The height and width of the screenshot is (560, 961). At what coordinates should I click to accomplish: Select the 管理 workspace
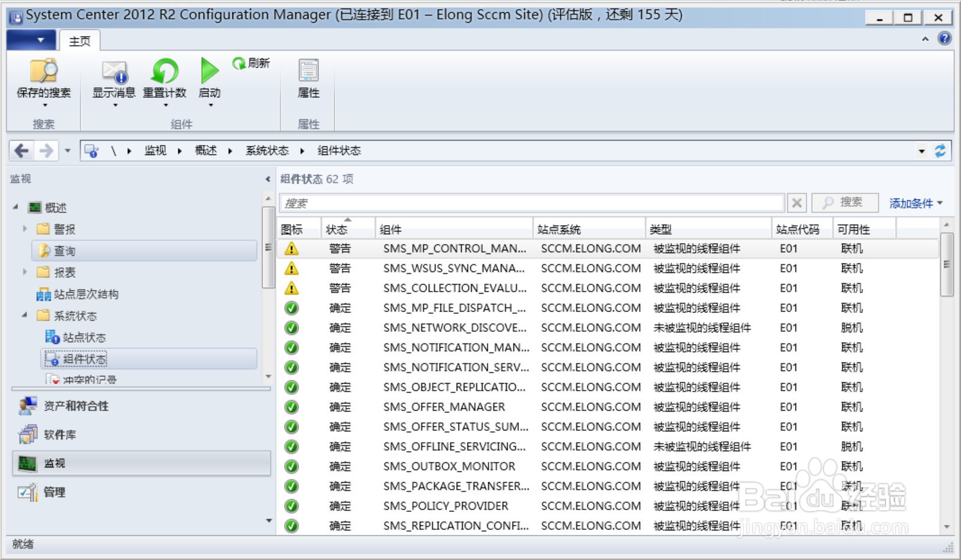tap(141, 492)
